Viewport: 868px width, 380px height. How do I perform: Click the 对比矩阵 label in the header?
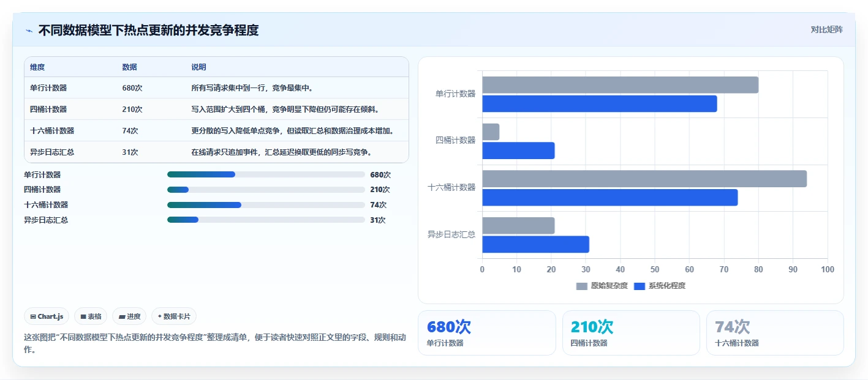826,29
